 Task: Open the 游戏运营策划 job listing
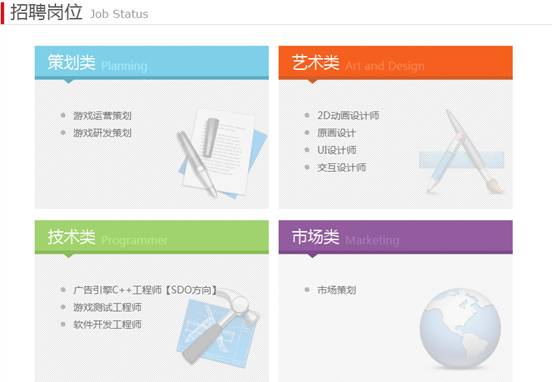pyautogui.click(x=102, y=115)
